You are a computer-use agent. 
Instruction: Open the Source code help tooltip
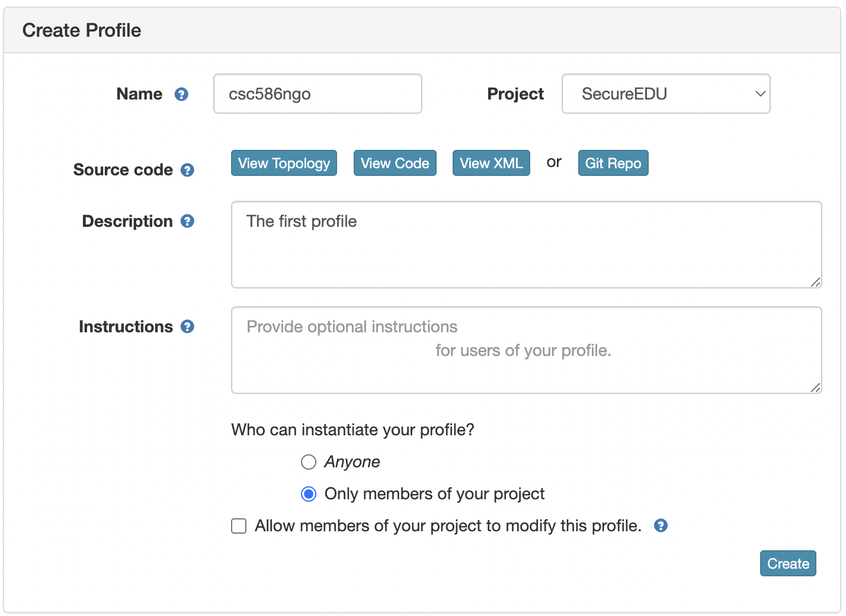(x=187, y=170)
